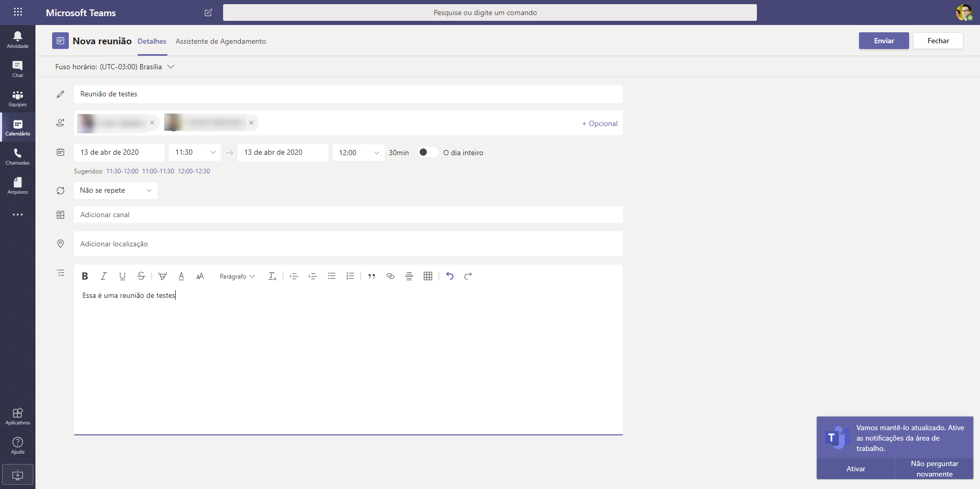Open the app launcher grid icon
The image size is (980, 489).
(x=18, y=12)
